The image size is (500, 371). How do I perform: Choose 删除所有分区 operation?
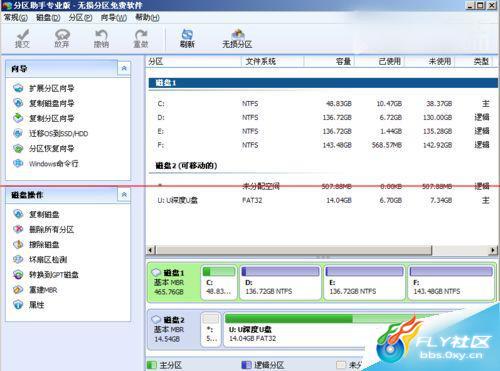[43, 229]
